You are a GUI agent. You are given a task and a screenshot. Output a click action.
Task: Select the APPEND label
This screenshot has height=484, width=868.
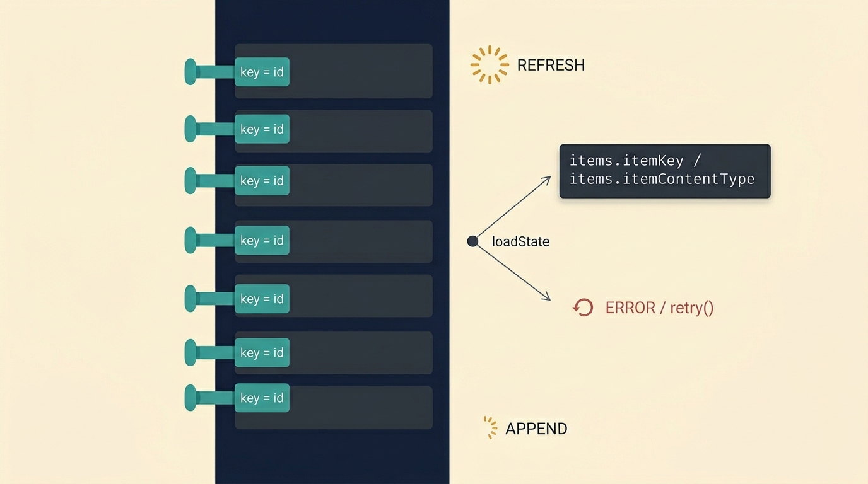[536, 429]
